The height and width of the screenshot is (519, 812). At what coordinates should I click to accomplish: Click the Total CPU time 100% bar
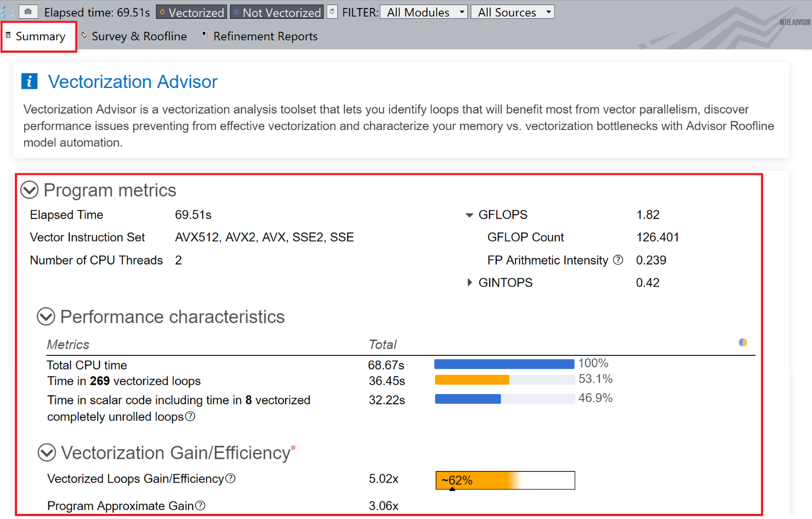tap(504, 364)
